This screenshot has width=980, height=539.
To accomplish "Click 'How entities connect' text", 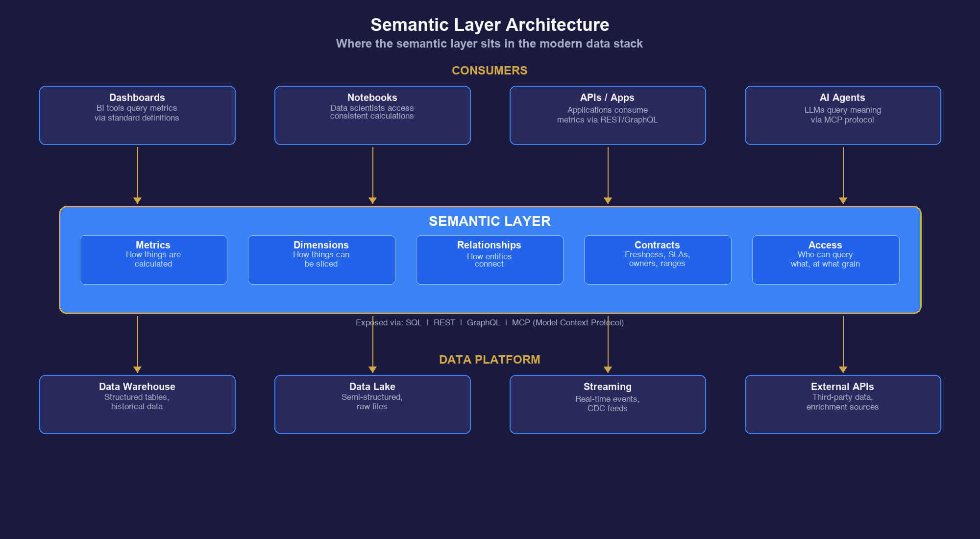I will point(489,260).
